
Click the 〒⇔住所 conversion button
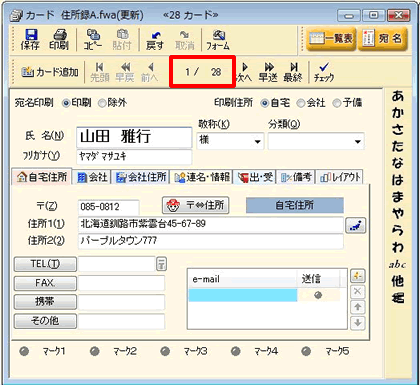[195, 205]
